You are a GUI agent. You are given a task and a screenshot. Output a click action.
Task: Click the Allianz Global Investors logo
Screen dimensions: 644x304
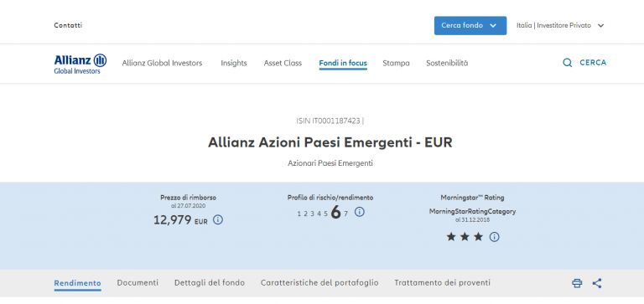[x=80, y=64]
